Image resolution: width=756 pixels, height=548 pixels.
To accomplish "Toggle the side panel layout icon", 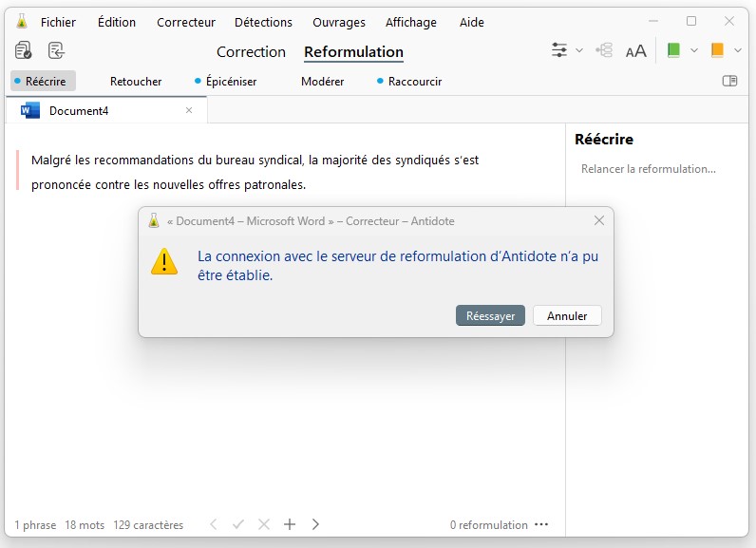I will [x=730, y=81].
